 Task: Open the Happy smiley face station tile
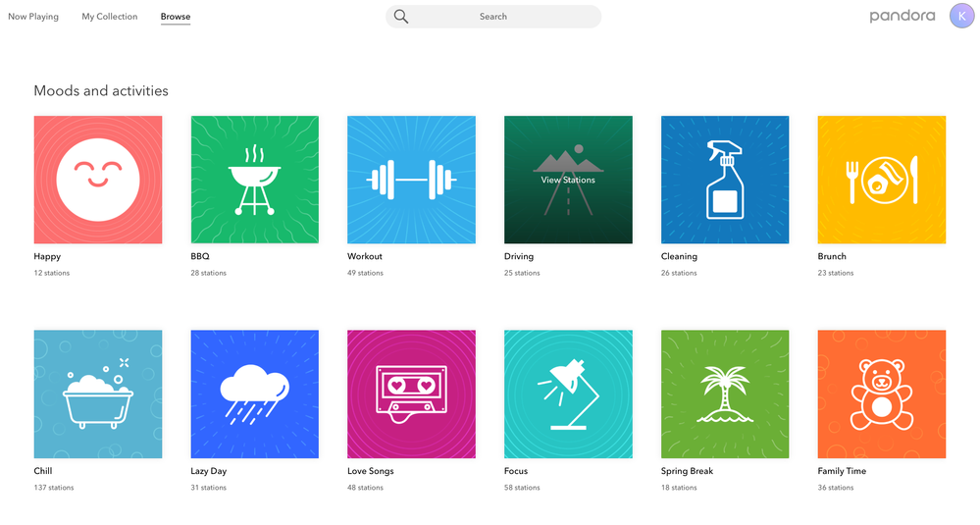click(x=97, y=180)
